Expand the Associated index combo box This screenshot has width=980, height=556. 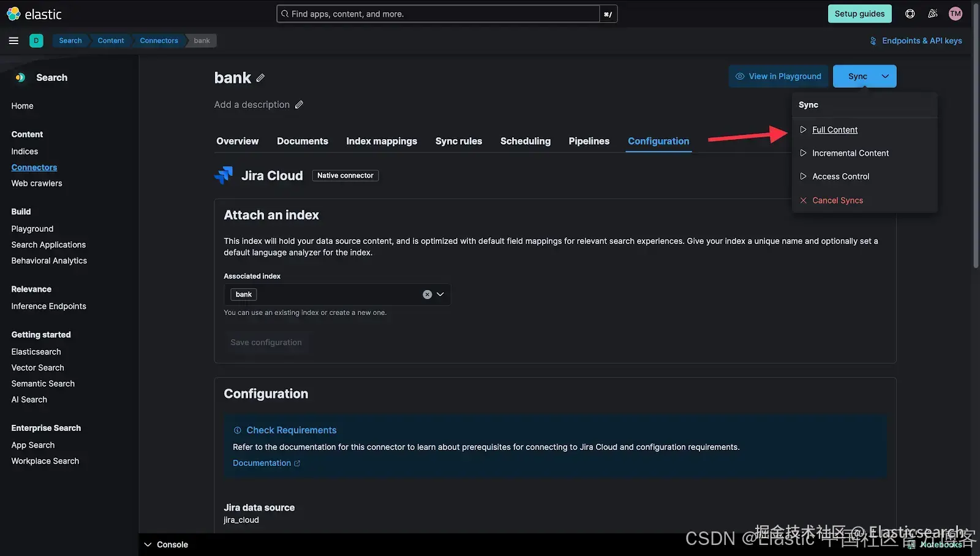(x=440, y=294)
